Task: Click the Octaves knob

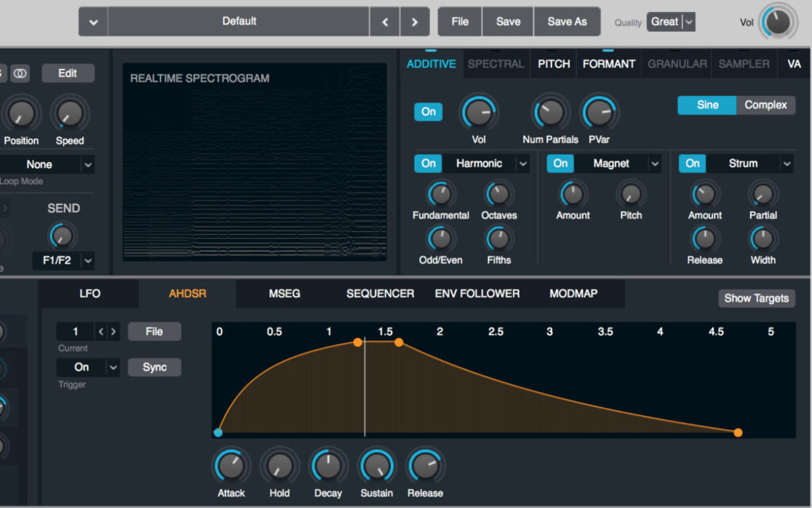Action: click(x=499, y=194)
